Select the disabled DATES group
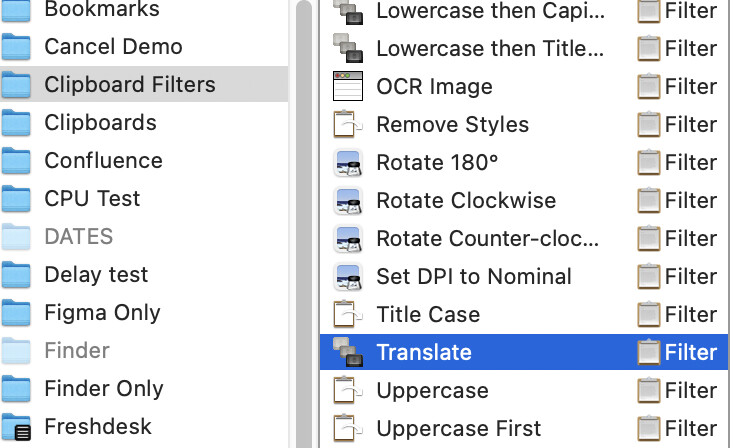This screenshot has height=448, width=746. (x=144, y=236)
